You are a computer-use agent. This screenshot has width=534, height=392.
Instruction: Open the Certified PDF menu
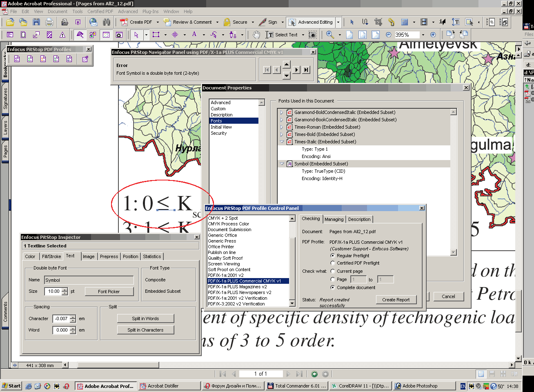(x=100, y=11)
